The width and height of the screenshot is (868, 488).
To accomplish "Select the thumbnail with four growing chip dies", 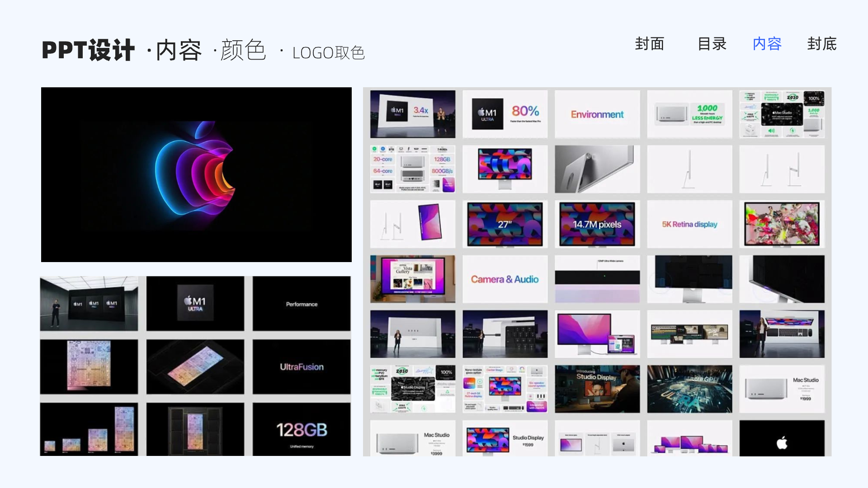I will pos(89,430).
